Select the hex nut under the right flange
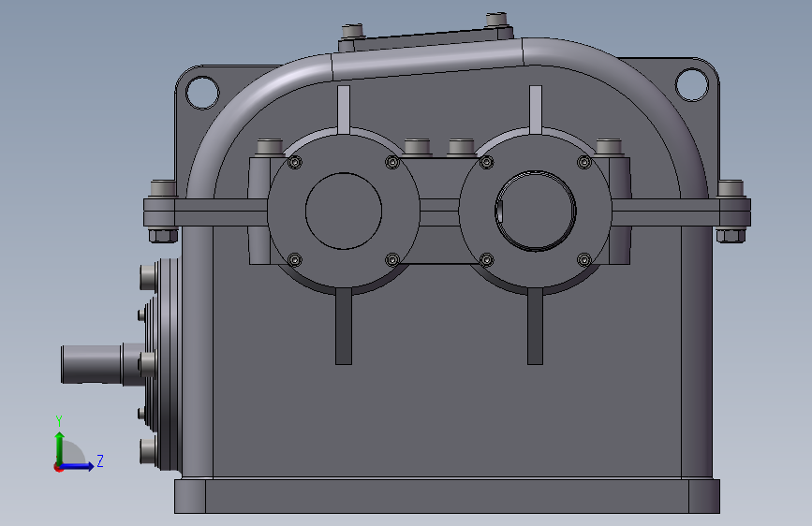This screenshot has width=812, height=526. coord(731,236)
